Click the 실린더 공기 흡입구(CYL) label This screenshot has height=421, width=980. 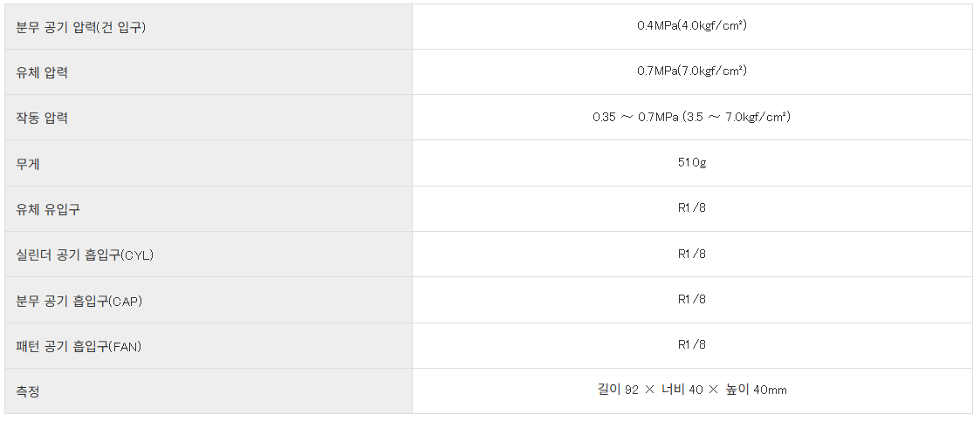[x=85, y=255]
